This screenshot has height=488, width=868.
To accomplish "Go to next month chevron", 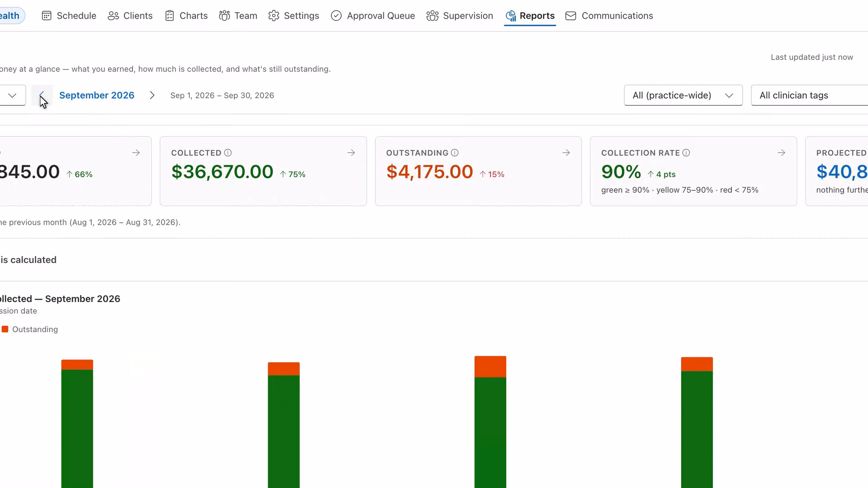I will (x=152, y=95).
